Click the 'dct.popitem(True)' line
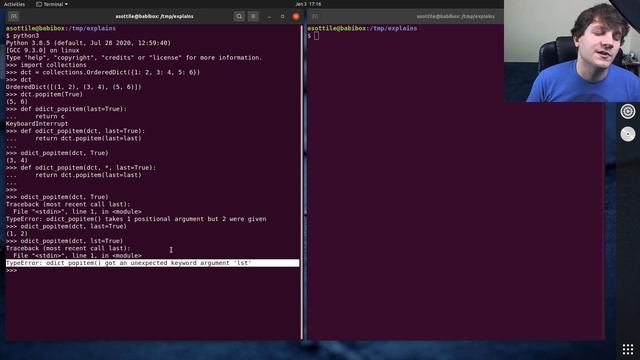Viewport: 640px width, 360px height. click(44, 94)
